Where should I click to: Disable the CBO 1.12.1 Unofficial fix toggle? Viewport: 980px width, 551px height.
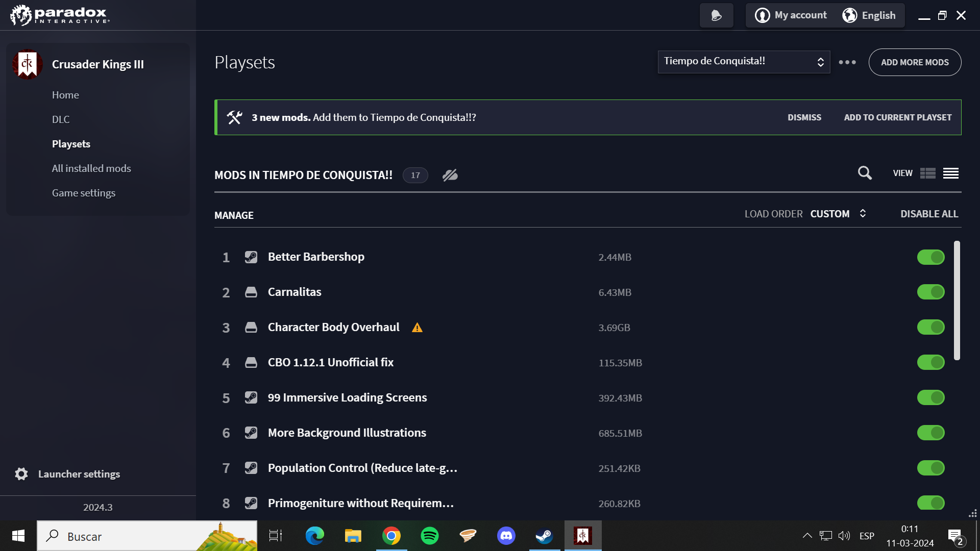click(x=931, y=362)
